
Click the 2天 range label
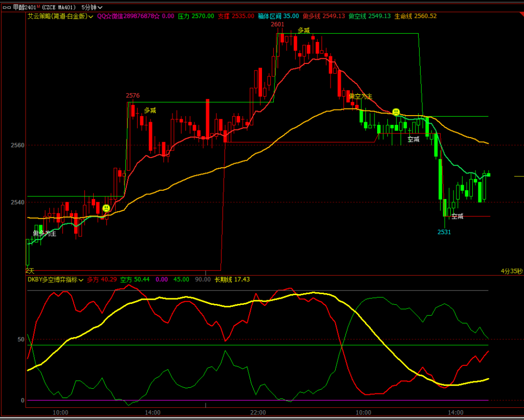pyautogui.click(x=30, y=271)
